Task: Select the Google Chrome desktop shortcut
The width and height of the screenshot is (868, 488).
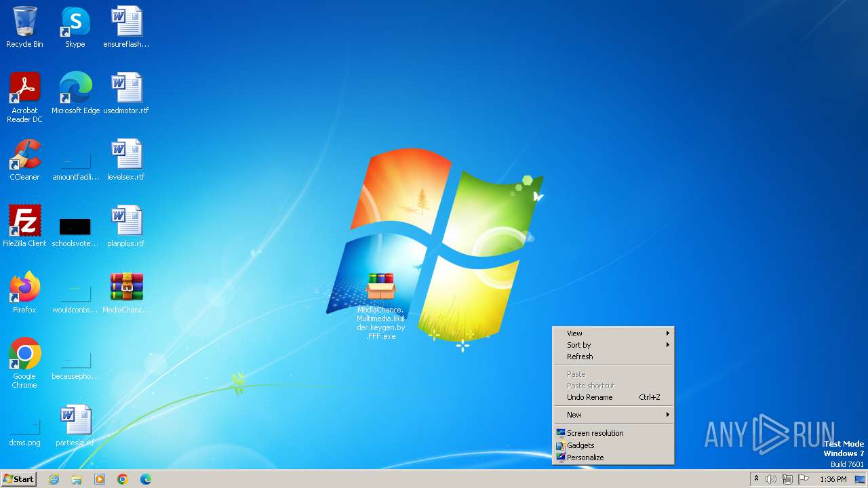Action: (24, 363)
